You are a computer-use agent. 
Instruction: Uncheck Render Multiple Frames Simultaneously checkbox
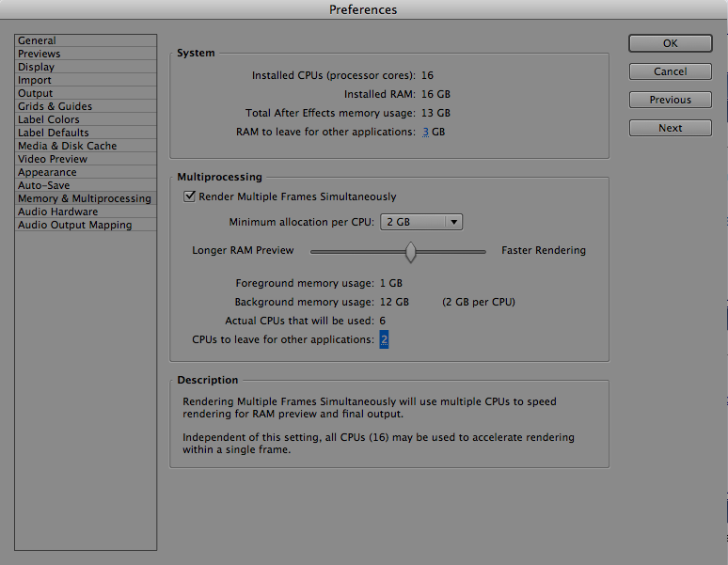tap(190, 197)
